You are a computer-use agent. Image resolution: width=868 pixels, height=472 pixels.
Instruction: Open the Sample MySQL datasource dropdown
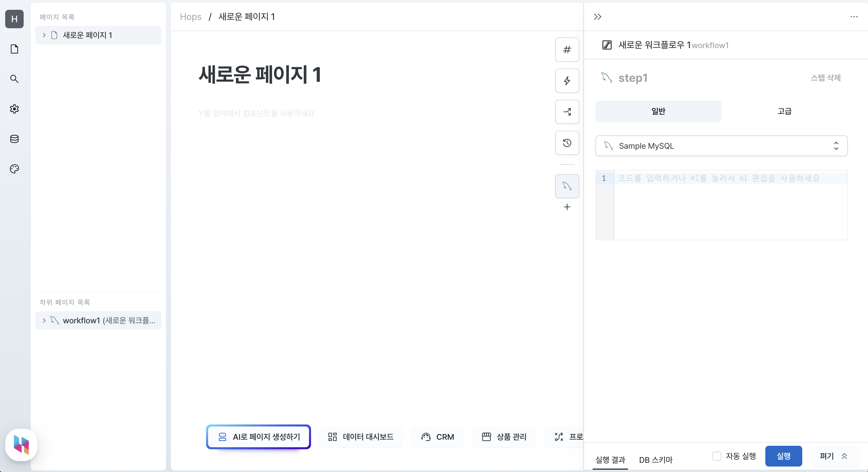coord(722,146)
